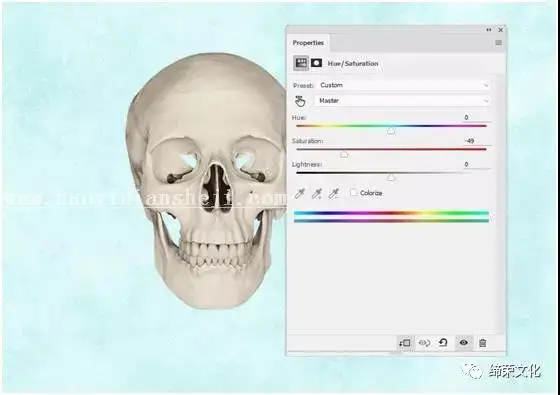Activate the on-image targeted adjustment hand tool

coord(300,101)
